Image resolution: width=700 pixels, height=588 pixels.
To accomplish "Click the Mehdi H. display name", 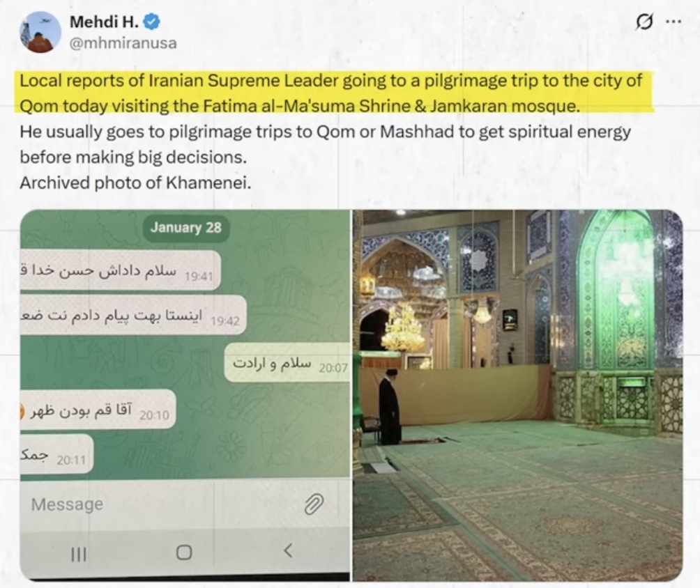I will point(104,22).
